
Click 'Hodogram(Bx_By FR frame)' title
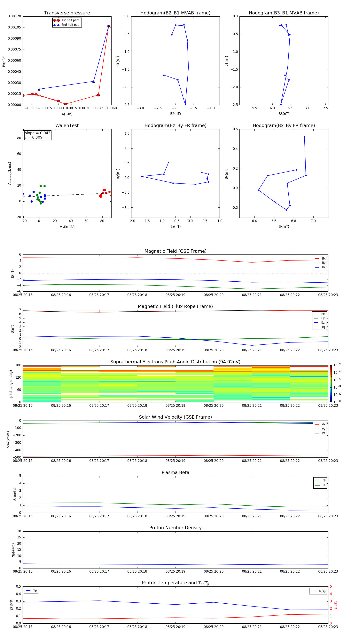coord(284,125)
